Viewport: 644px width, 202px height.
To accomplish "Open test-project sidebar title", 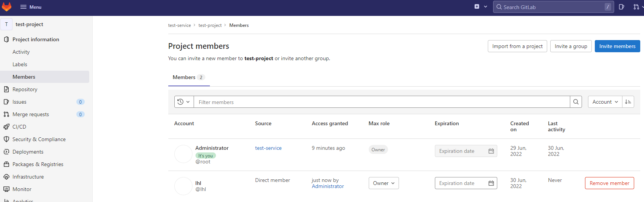I will tap(29, 24).
